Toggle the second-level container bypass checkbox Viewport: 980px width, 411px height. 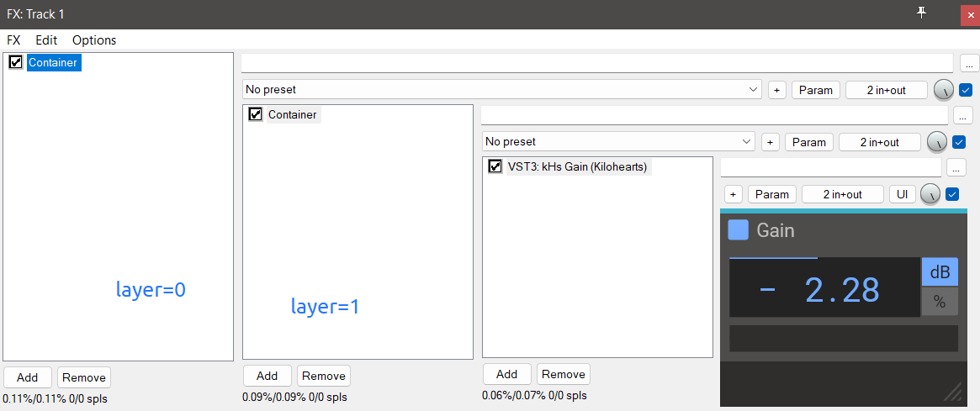pyautogui.click(x=959, y=142)
